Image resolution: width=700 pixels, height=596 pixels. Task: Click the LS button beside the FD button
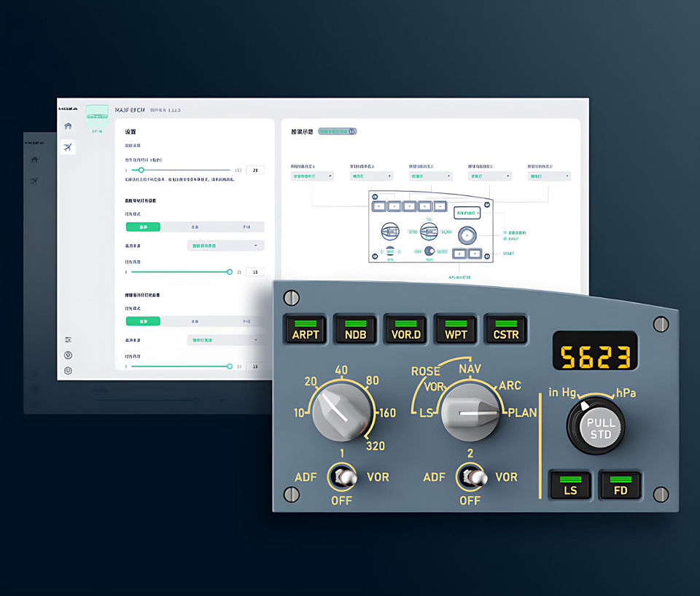570,485
